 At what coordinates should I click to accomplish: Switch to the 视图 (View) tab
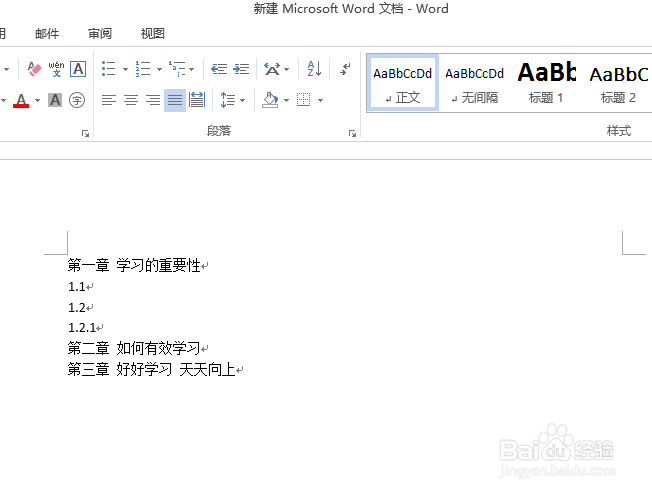coord(153,33)
